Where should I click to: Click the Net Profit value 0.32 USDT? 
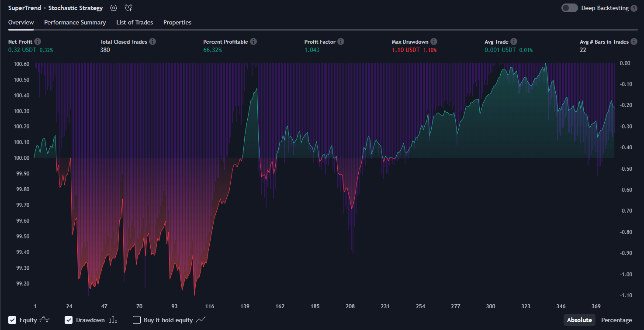22,50
